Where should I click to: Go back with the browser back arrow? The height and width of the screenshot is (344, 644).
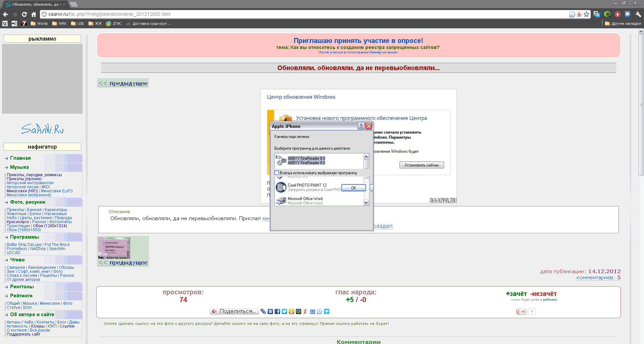coord(5,14)
